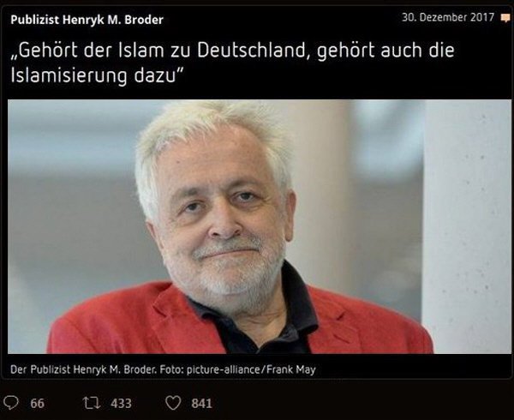514x420 pixels.
Task: Open the reply count showing 66
Action: 37,403
